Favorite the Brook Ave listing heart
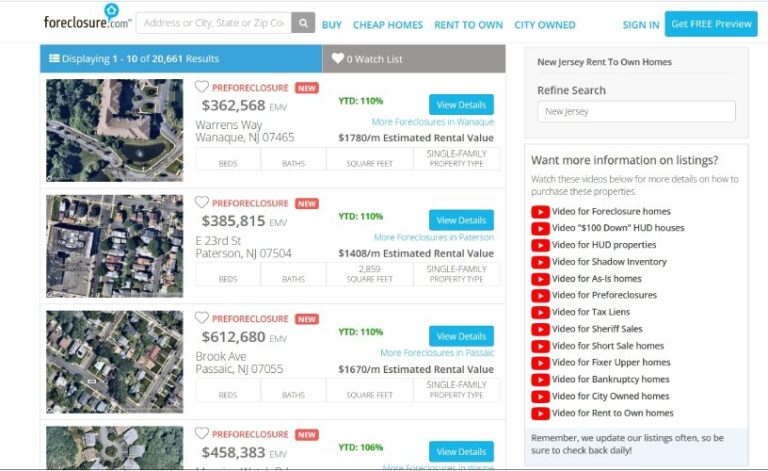 pos(202,319)
